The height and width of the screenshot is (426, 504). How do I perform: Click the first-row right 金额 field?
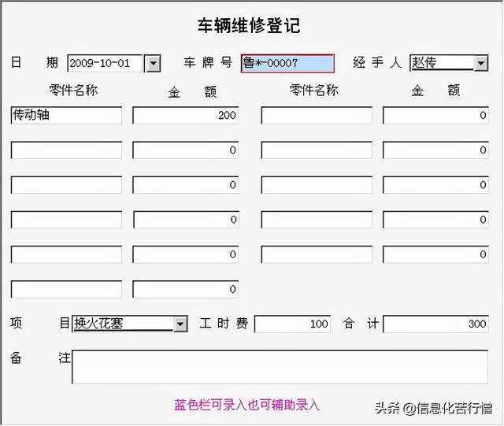click(x=435, y=116)
